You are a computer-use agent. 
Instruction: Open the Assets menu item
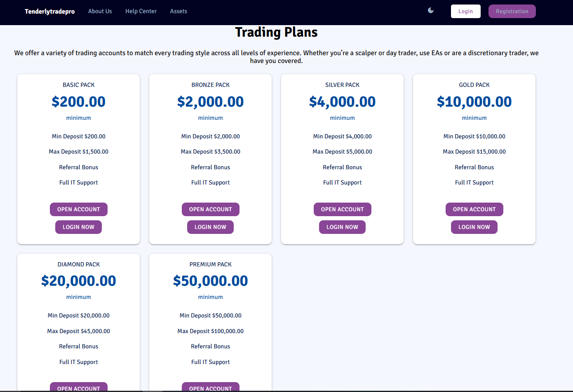click(x=178, y=12)
